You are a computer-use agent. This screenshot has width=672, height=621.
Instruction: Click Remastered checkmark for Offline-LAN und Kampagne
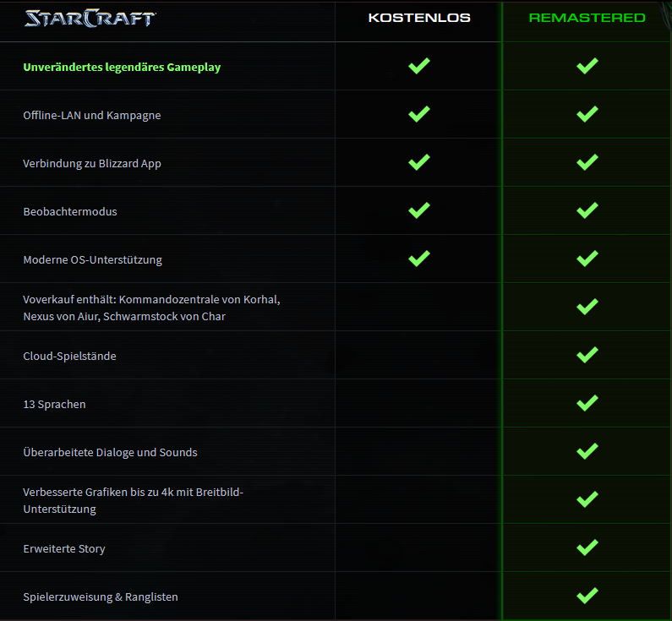coord(587,114)
